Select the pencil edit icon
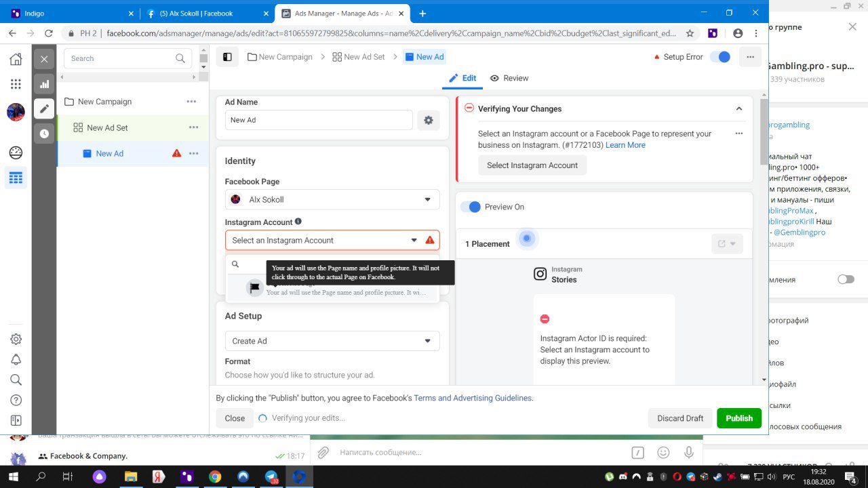The width and height of the screenshot is (868, 488). (x=44, y=108)
